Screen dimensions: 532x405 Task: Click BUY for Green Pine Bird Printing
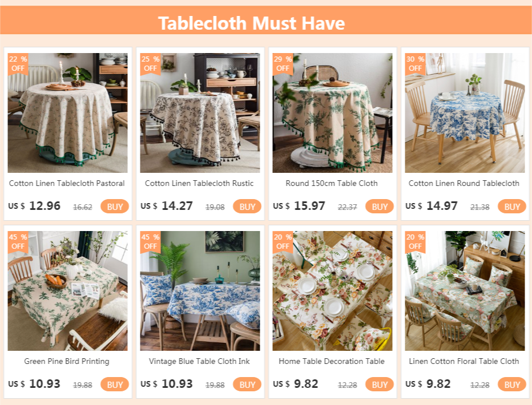pos(115,384)
